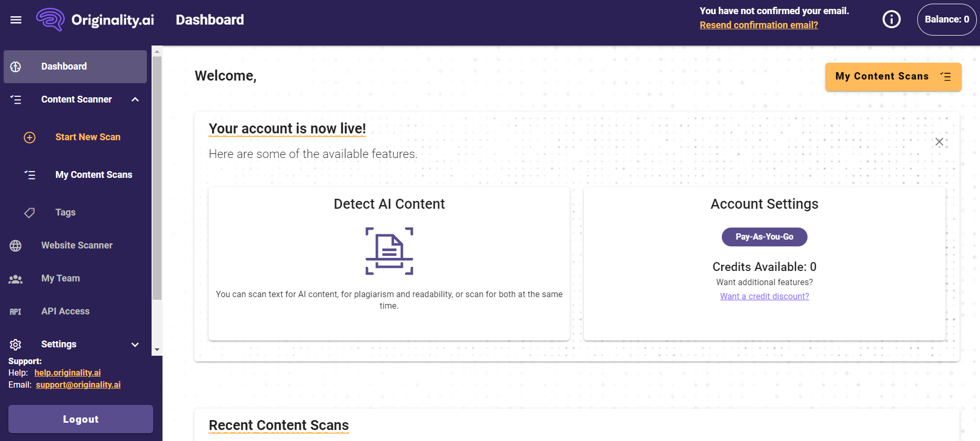Click the document scan icon under Detect AI Content
Viewport: 980px width, 441px height.
(389, 251)
